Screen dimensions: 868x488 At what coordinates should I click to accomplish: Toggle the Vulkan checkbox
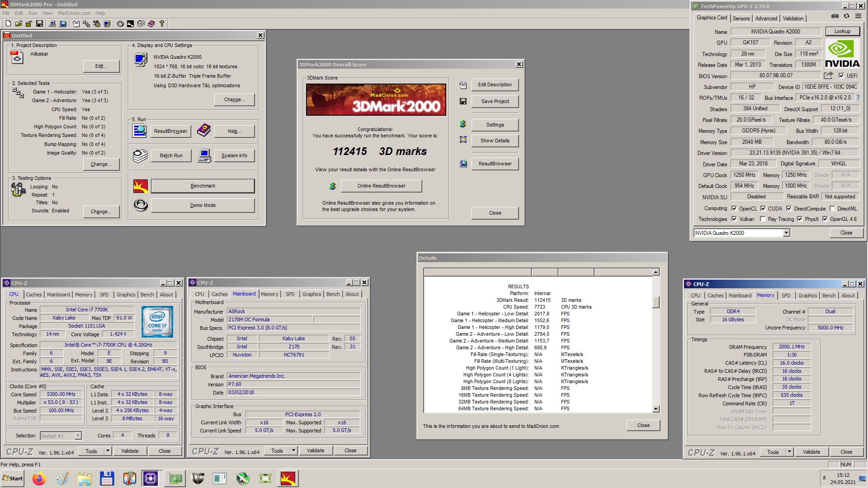click(734, 219)
